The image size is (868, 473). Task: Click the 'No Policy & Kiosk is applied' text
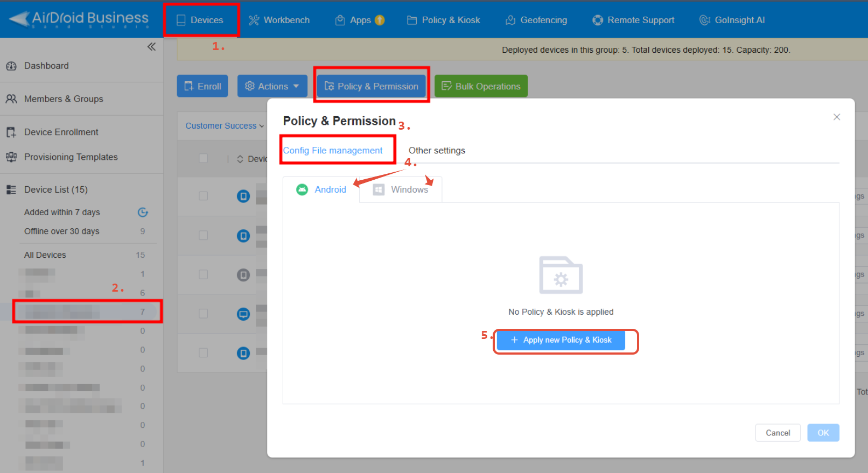(x=561, y=312)
